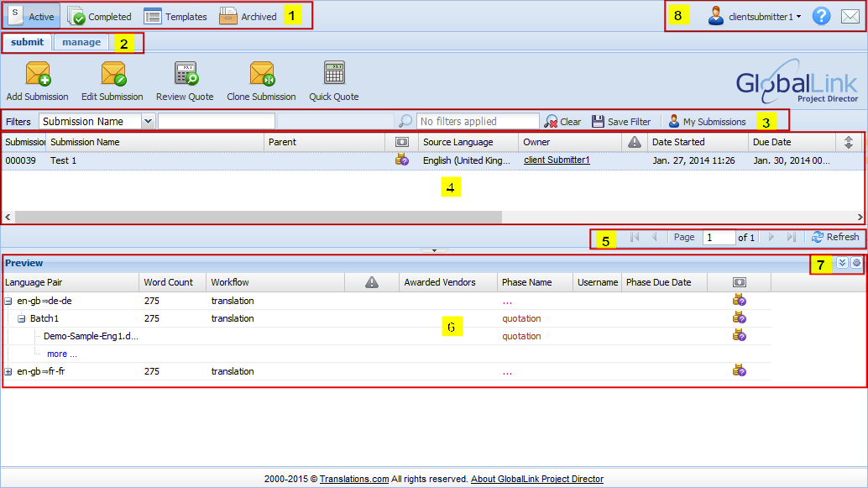Toggle the My Submissions filter
868x488 pixels.
[x=707, y=122]
